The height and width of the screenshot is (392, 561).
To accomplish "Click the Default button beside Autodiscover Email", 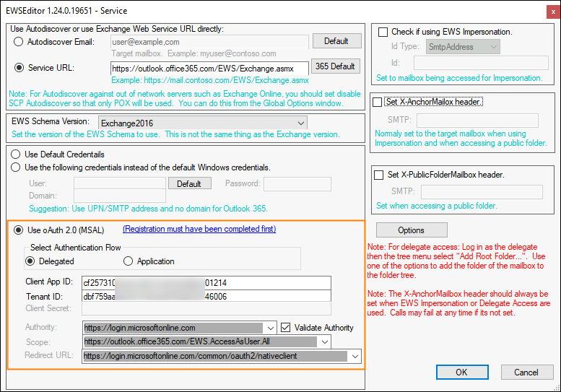I will [x=336, y=41].
